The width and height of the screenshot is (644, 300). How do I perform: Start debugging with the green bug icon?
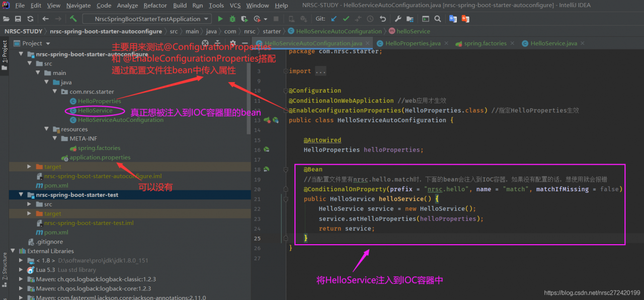click(232, 19)
